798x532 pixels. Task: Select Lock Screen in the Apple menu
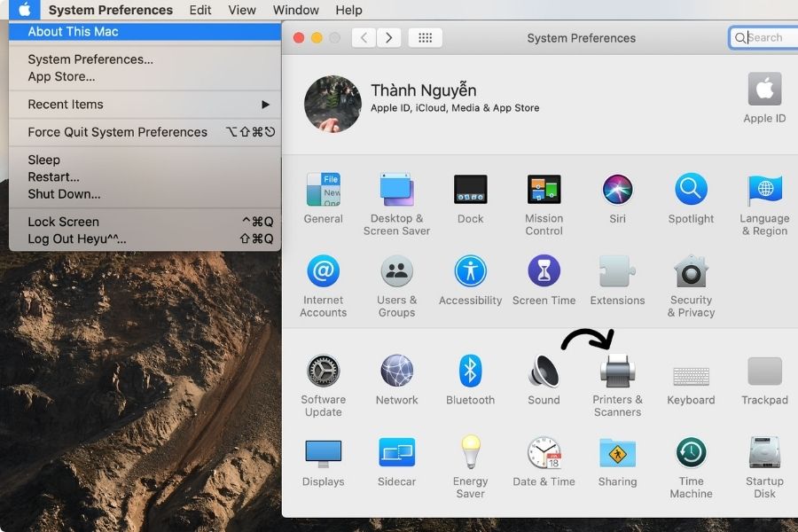pyautogui.click(x=145, y=222)
